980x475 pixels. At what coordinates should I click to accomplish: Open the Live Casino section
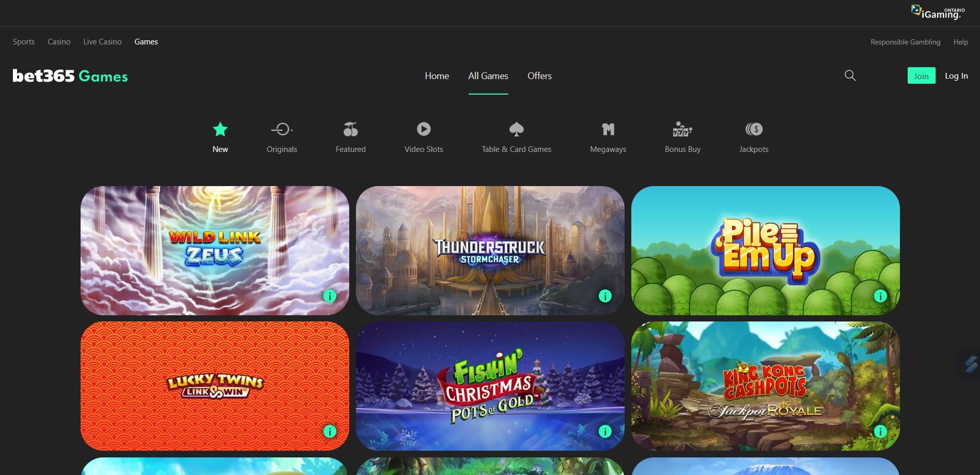pyautogui.click(x=102, y=42)
